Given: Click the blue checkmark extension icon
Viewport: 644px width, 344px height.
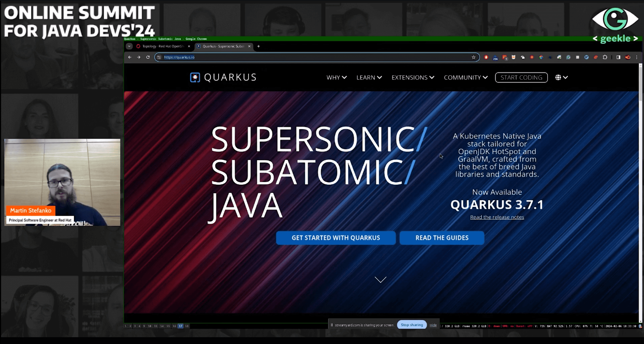Looking at the screenshot, I should (587, 57).
